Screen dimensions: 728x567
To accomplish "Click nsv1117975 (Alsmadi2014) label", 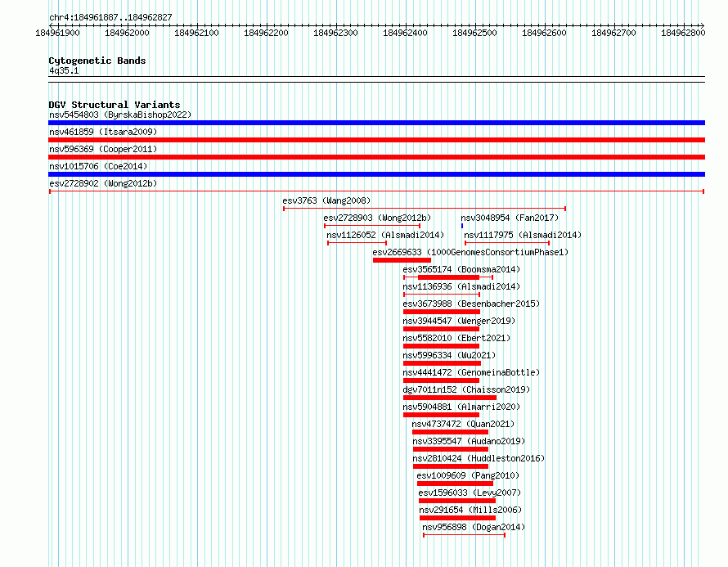I will click(x=523, y=235).
